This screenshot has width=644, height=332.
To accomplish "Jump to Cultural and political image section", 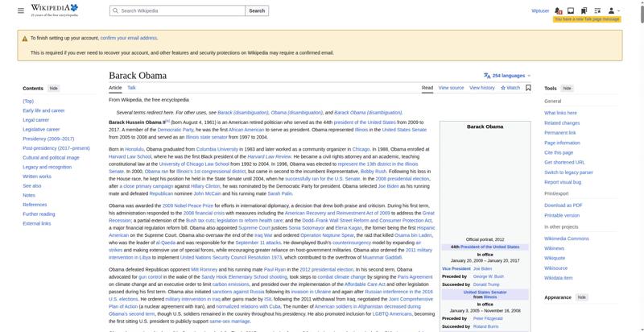I will 51,158.
